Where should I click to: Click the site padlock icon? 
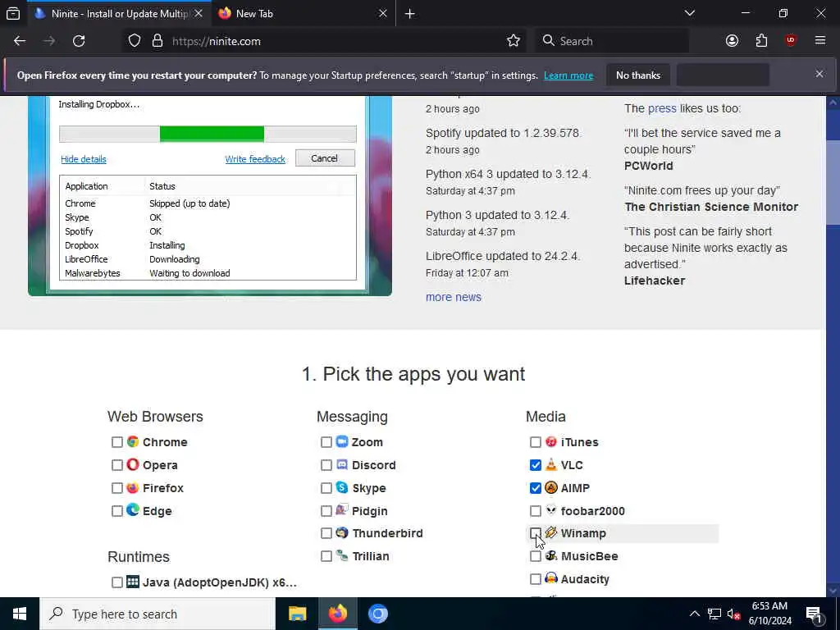point(157,41)
